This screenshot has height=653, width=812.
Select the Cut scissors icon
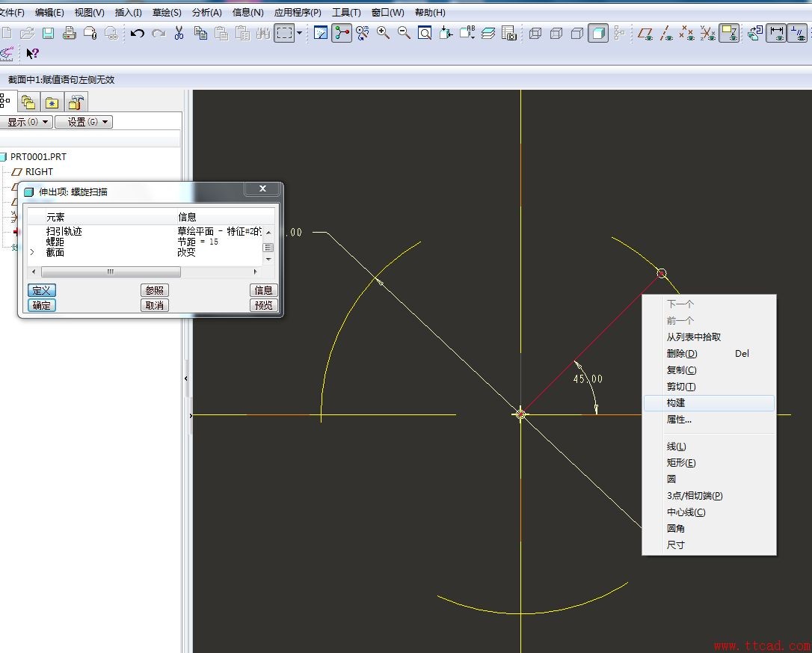click(x=179, y=33)
